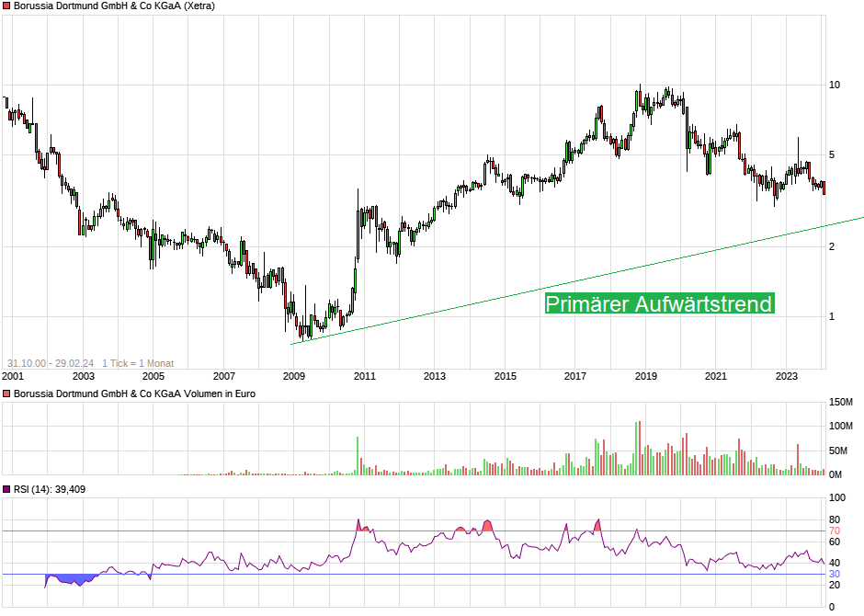Click the price axis value 5
This screenshot has height=616, width=864.
click(x=832, y=154)
